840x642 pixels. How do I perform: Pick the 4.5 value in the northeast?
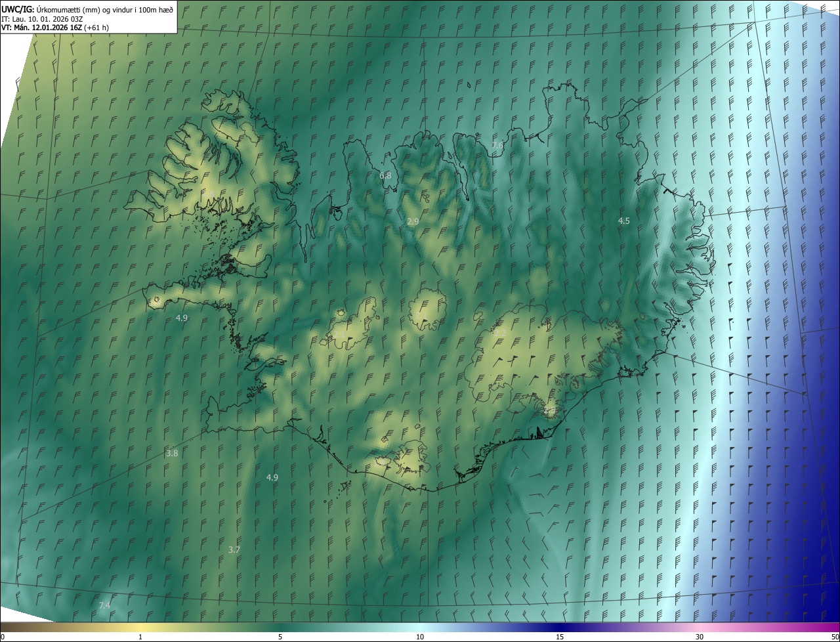624,221
